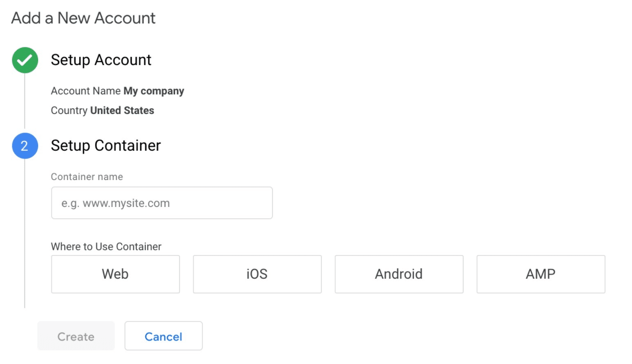
Task: Click the blue step 2 circle
Action: point(25,146)
